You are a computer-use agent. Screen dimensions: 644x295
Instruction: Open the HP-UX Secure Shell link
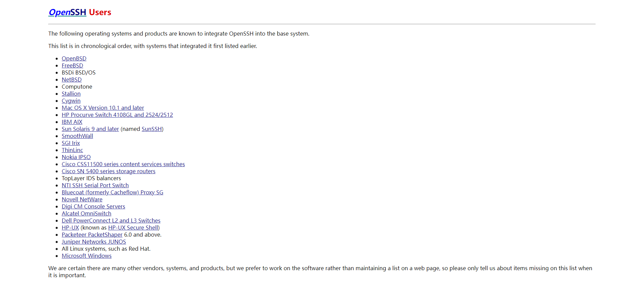(x=133, y=228)
